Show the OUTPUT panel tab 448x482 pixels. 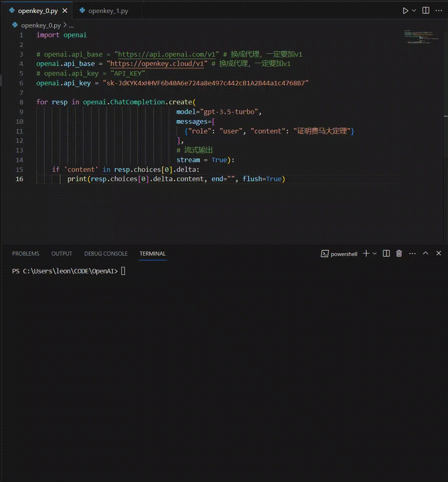tap(61, 254)
